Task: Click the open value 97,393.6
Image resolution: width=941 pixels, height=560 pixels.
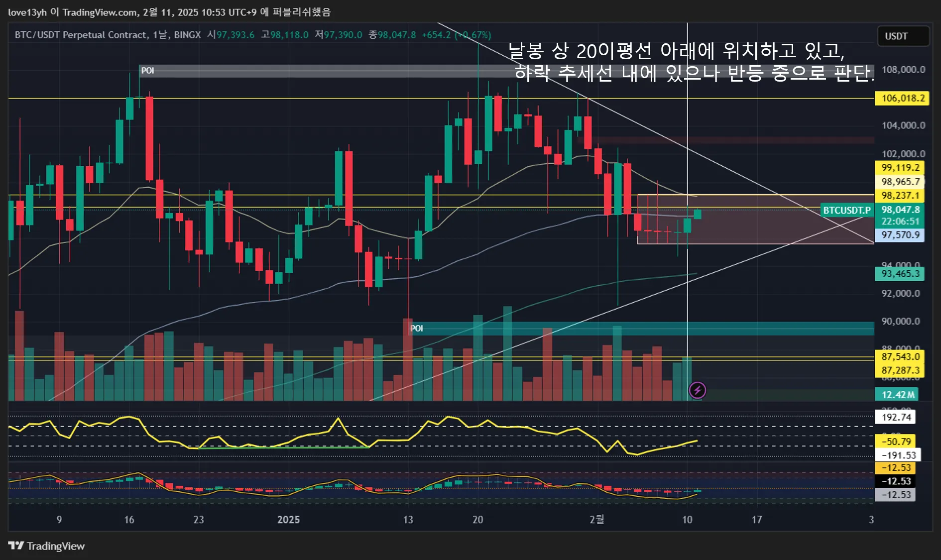Action: tap(235, 35)
